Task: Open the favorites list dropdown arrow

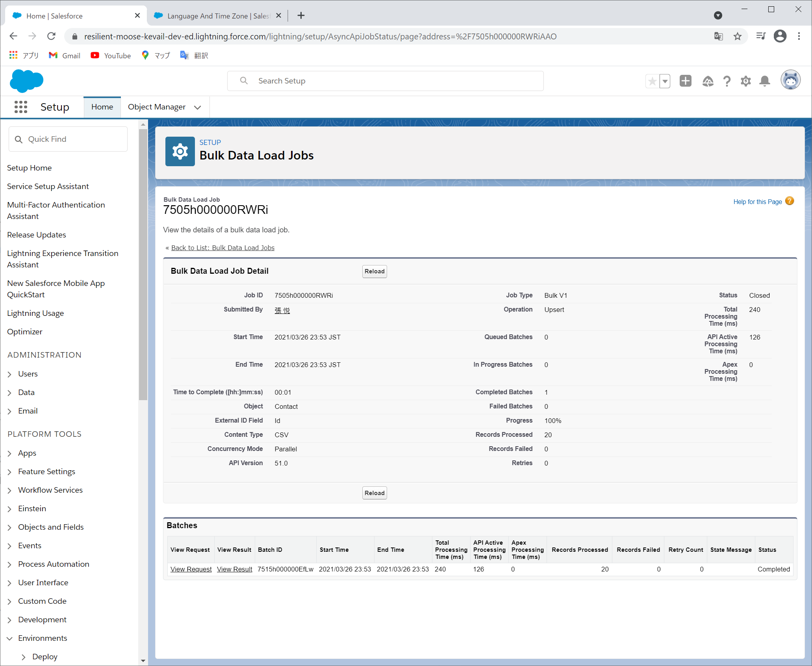Action: pos(665,81)
